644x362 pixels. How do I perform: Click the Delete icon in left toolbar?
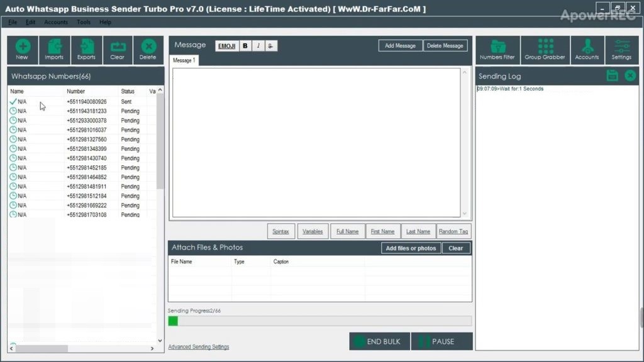point(148,50)
